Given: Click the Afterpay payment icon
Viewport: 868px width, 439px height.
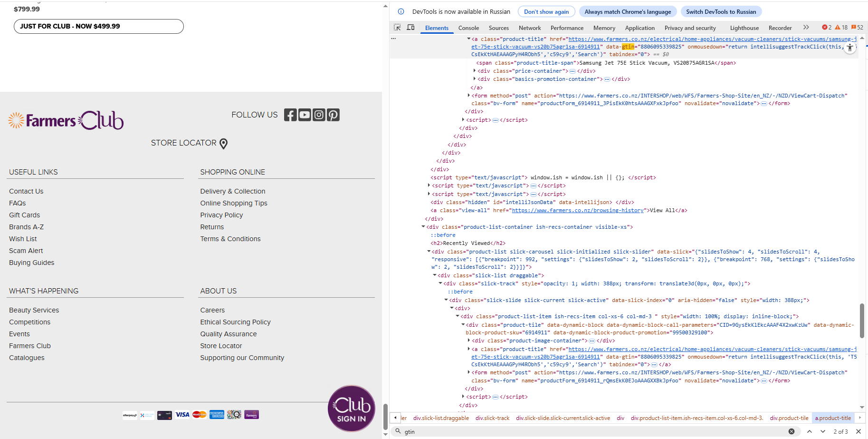Looking at the screenshot, I should click(x=130, y=415).
